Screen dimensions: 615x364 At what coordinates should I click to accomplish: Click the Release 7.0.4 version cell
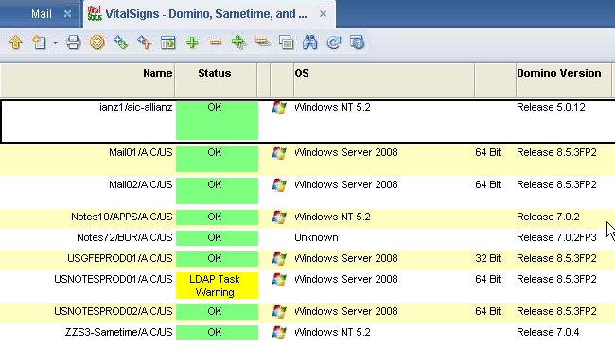coord(548,332)
